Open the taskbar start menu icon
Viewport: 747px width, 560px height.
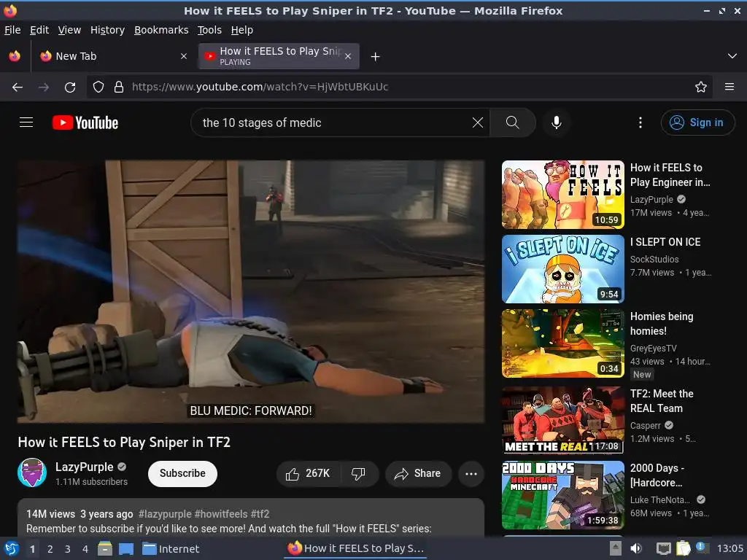12,548
